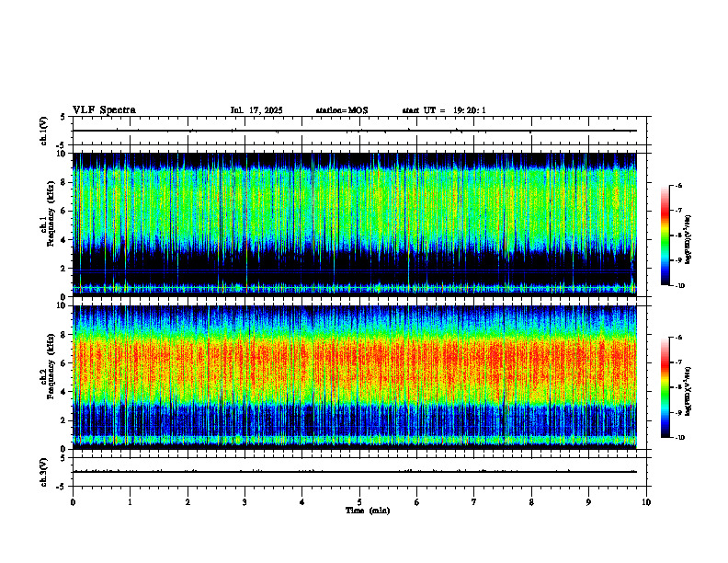Viewport: 728px width, 563px height.
Task: Click the '-10' label on ch.2 color scale
Action: click(679, 438)
